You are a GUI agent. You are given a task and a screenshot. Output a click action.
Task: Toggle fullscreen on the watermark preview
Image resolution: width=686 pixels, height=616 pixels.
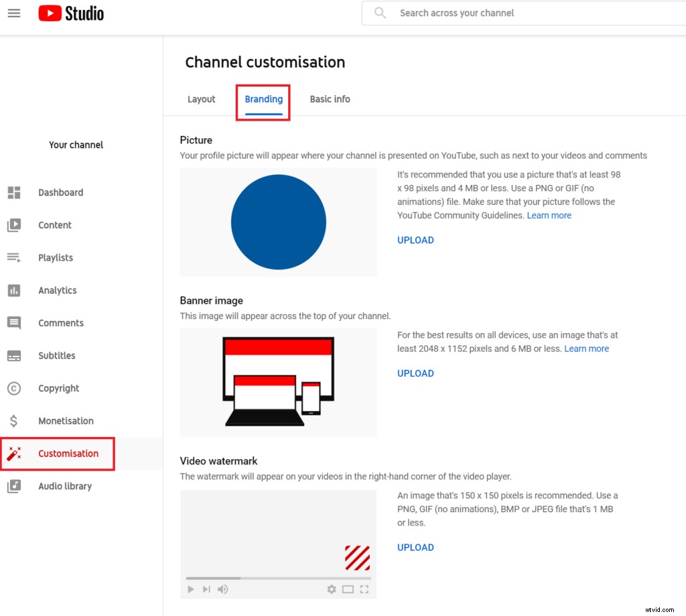[364, 589]
